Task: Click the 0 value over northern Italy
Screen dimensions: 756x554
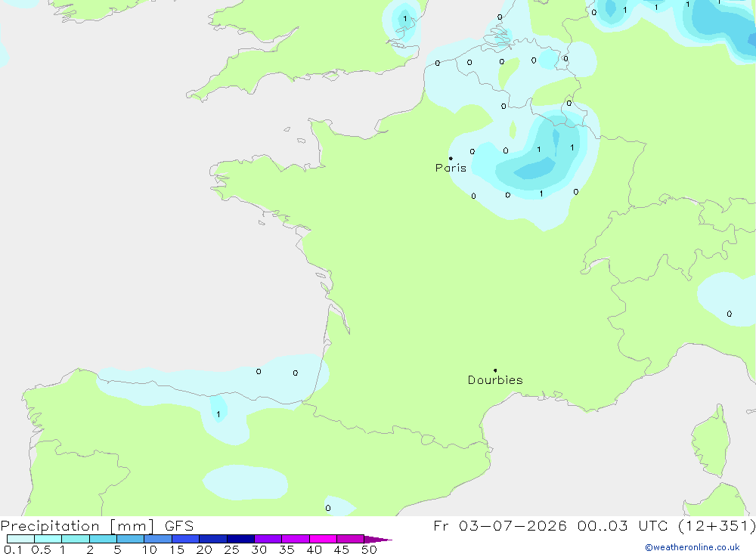Action: click(x=729, y=314)
